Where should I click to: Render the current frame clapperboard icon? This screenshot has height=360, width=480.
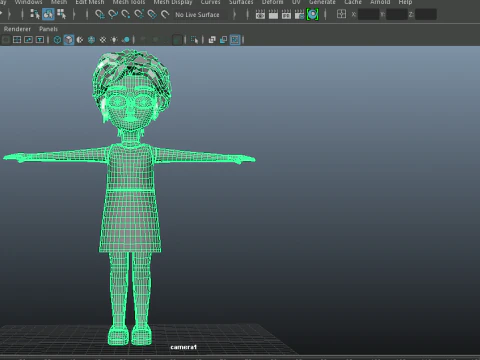(273, 14)
